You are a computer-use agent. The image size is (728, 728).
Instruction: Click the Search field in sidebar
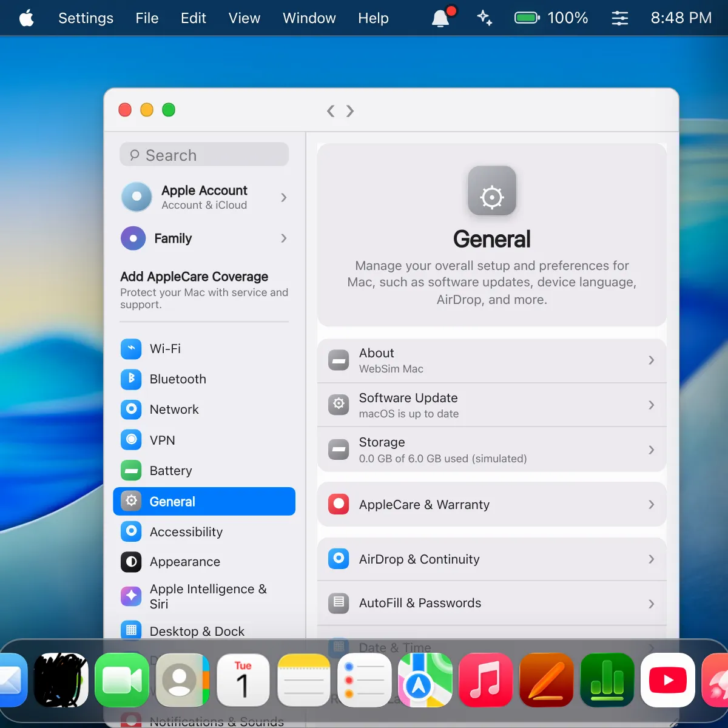coord(204,155)
